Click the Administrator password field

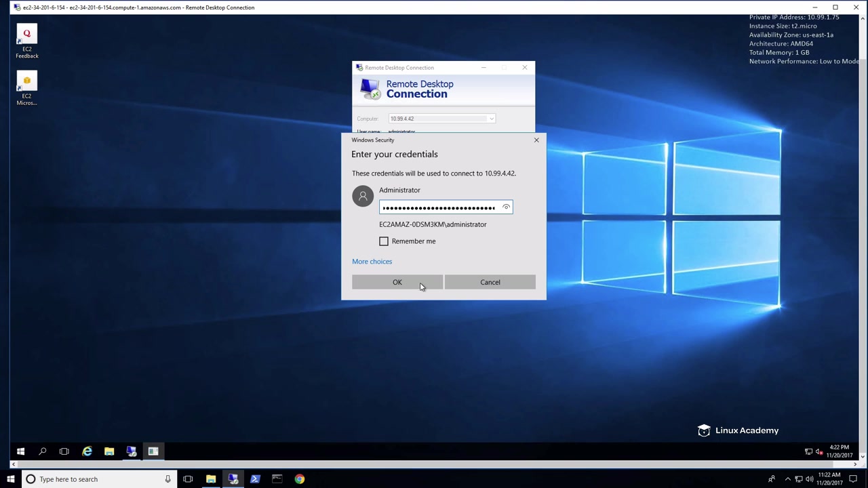click(439, 207)
